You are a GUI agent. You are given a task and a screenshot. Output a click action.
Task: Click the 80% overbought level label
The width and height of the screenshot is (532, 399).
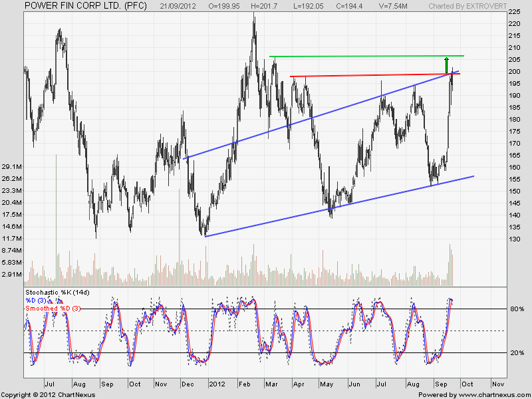(x=519, y=309)
